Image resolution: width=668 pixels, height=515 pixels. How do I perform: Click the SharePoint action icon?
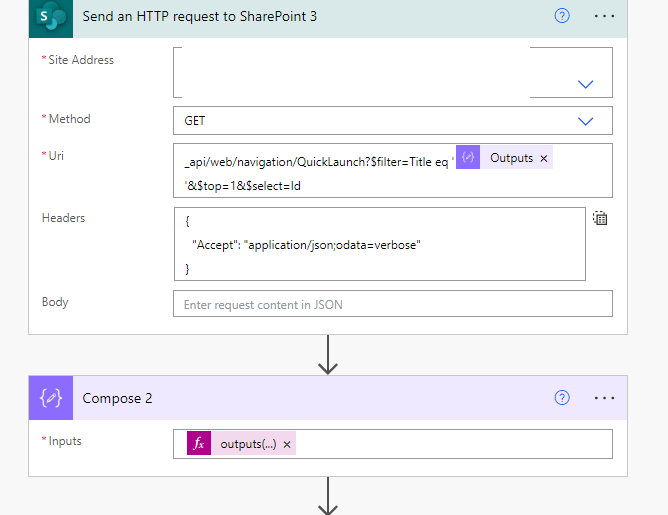pyautogui.click(x=50, y=17)
